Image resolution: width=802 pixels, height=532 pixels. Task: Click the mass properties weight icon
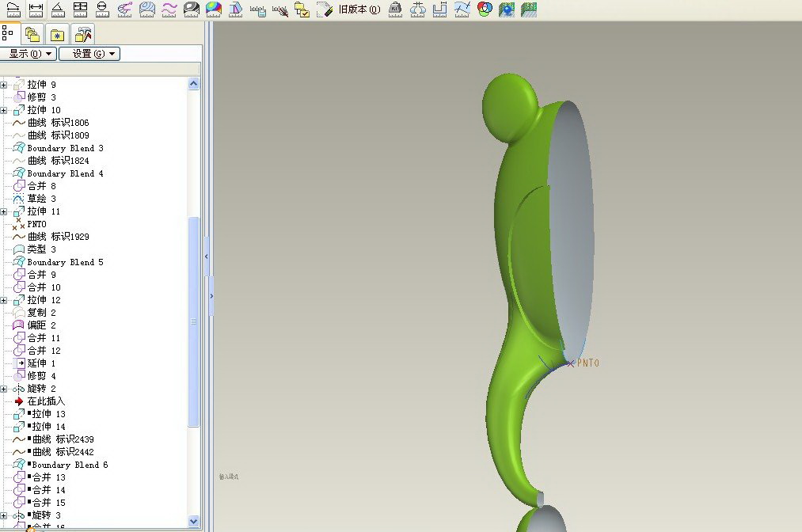click(x=396, y=9)
